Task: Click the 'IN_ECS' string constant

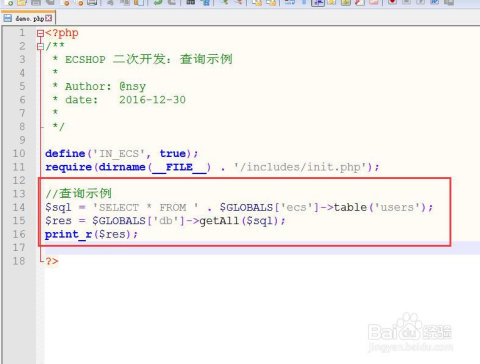Action: click(x=119, y=154)
